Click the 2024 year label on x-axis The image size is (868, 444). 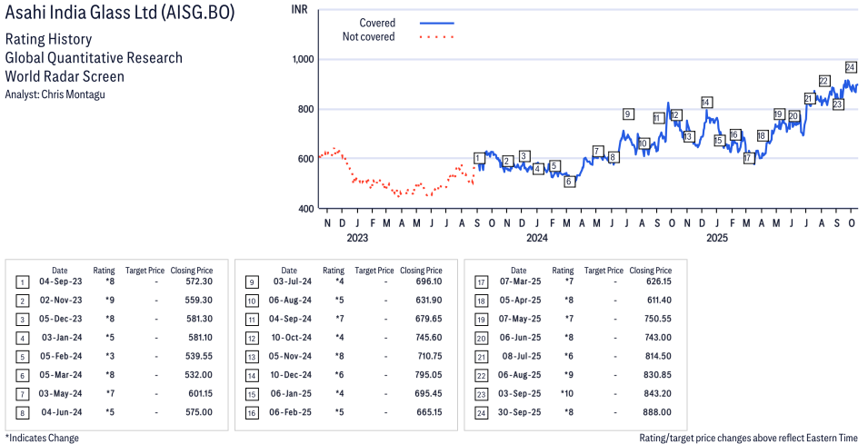536,238
